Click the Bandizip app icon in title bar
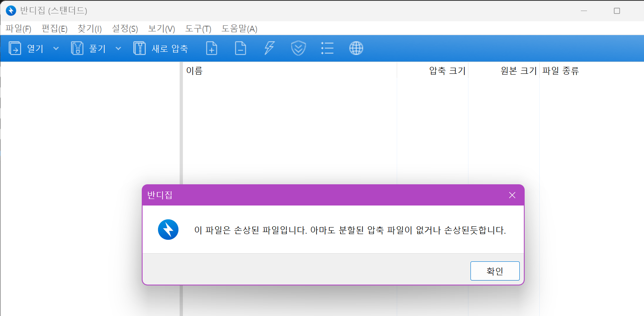This screenshot has height=316, width=644. [11, 11]
